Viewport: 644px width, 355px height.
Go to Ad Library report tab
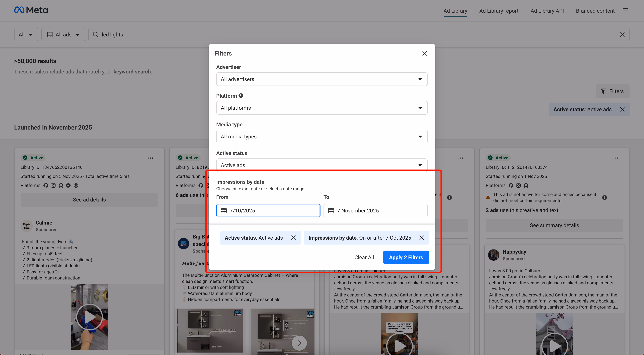point(499,11)
